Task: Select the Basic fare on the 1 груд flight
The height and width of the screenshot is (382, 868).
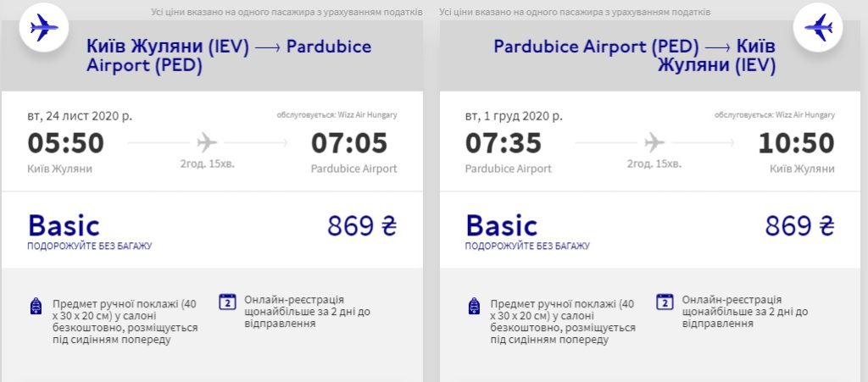Action: coord(502,225)
